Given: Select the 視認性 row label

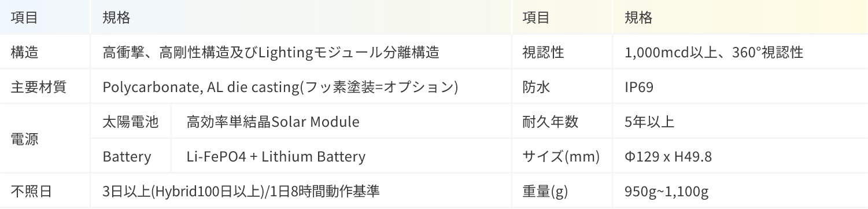Looking at the screenshot, I should tap(562, 52).
